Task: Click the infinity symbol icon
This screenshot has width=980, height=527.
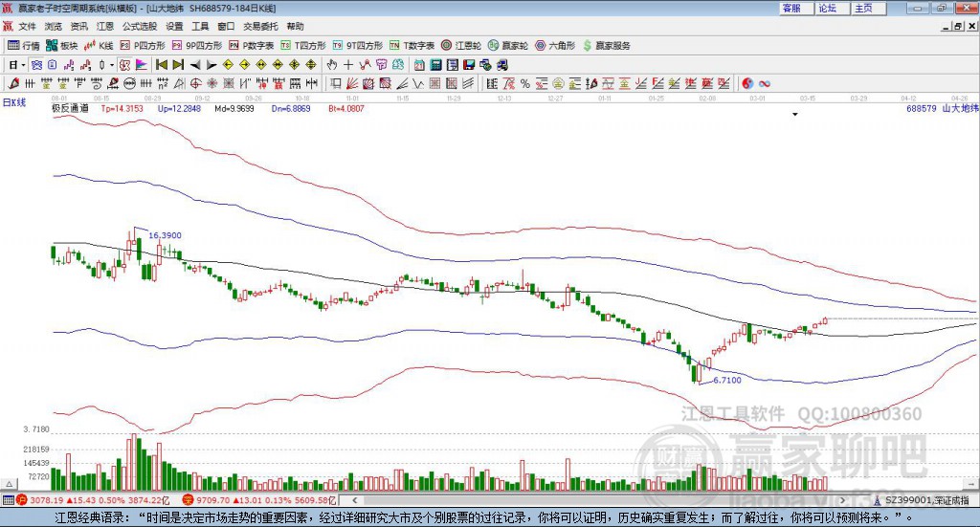Action: (x=765, y=83)
